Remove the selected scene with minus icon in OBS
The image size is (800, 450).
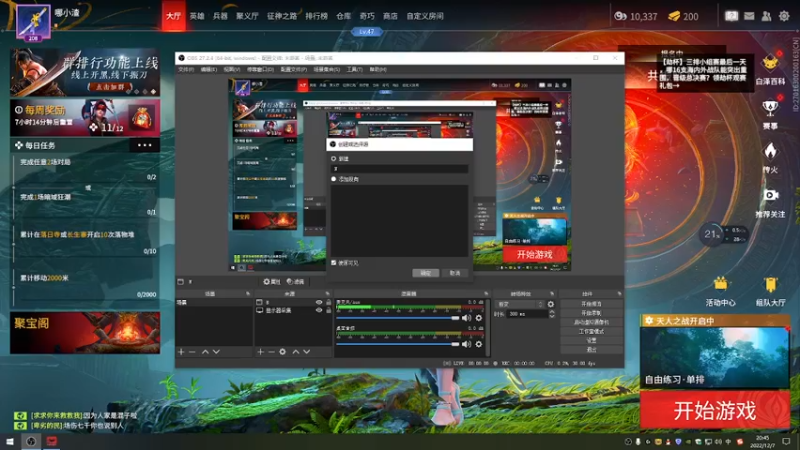point(192,352)
